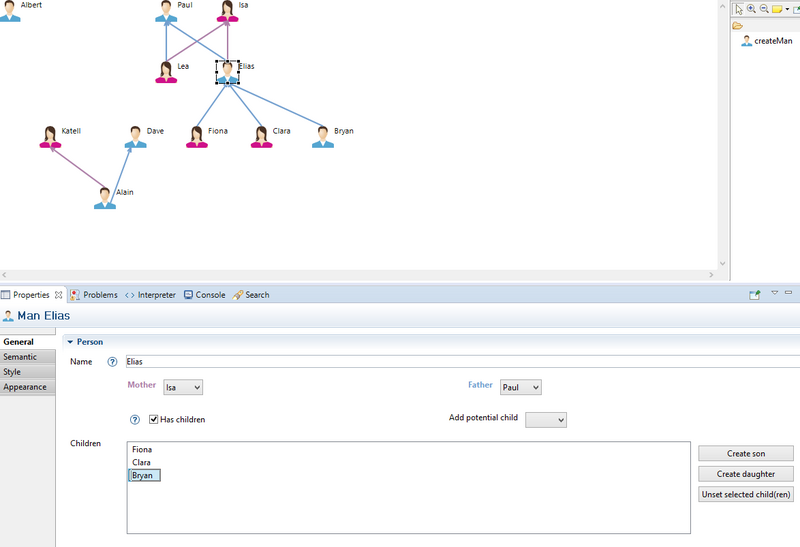Viewport: 800px width, 547px height.
Task: Select Bryan in the Children list
Action: pos(144,476)
